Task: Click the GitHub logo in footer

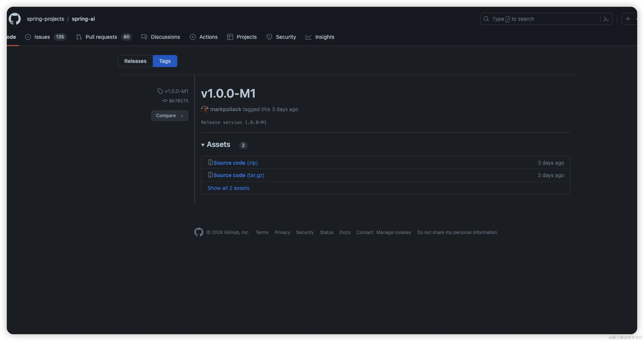Action: coord(199,232)
